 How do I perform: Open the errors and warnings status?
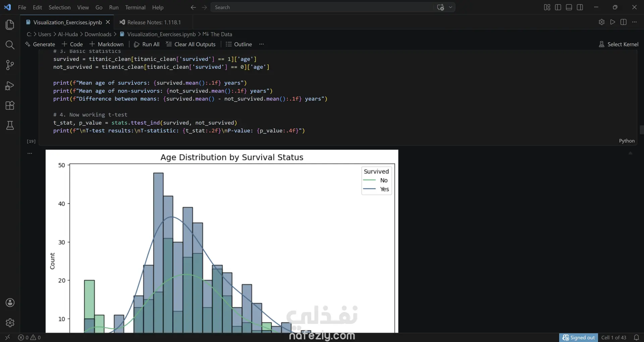(x=30, y=337)
